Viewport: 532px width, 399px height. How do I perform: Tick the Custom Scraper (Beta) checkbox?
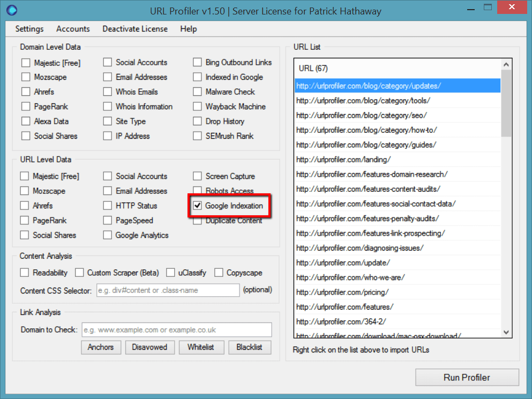coord(79,273)
